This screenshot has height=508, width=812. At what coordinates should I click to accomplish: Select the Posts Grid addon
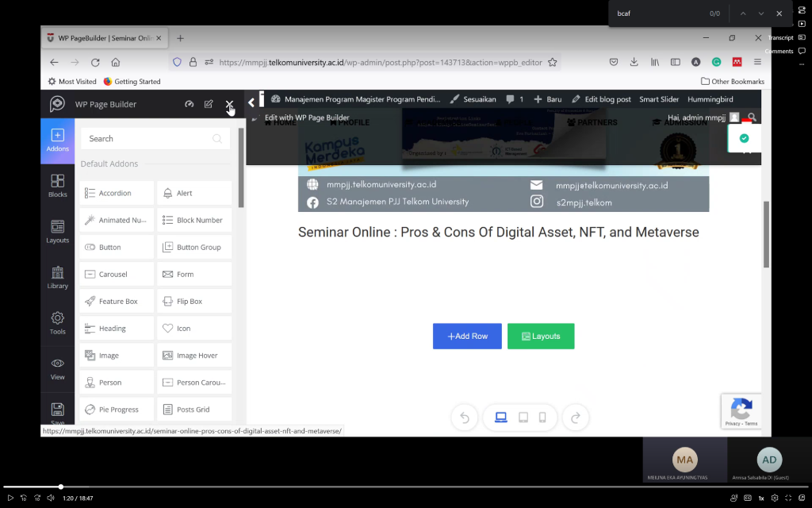194,410
